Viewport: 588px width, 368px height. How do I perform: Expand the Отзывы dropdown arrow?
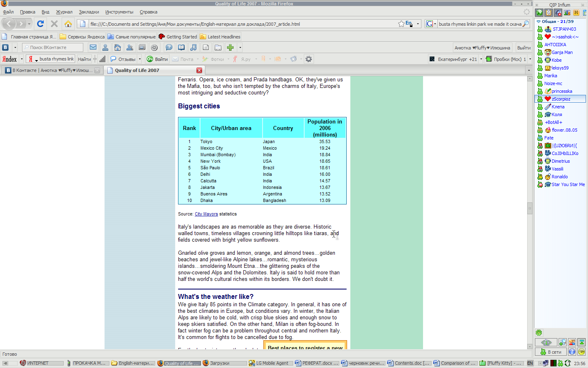tap(140, 59)
